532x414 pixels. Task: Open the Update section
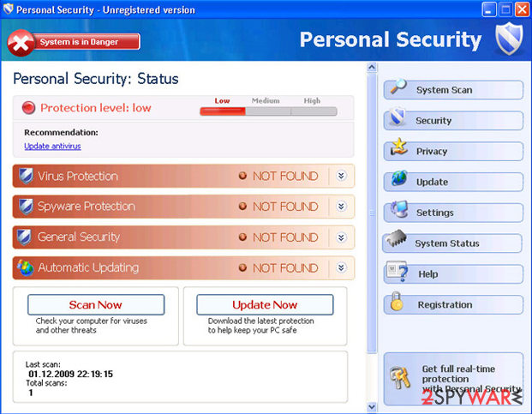pyautogui.click(x=453, y=182)
